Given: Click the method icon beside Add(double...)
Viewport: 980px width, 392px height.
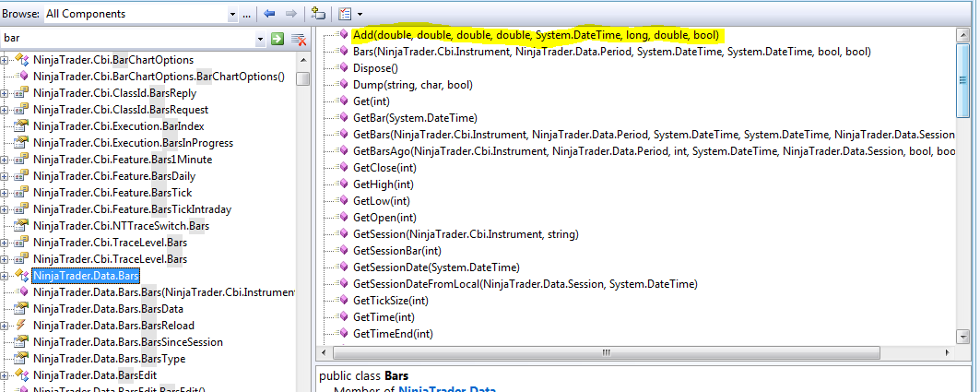Looking at the screenshot, I should click(x=342, y=34).
